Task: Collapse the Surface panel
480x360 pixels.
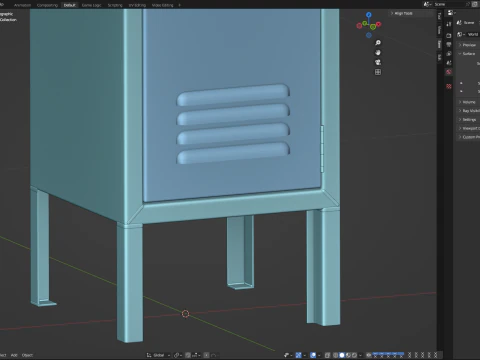Action: click(468, 54)
